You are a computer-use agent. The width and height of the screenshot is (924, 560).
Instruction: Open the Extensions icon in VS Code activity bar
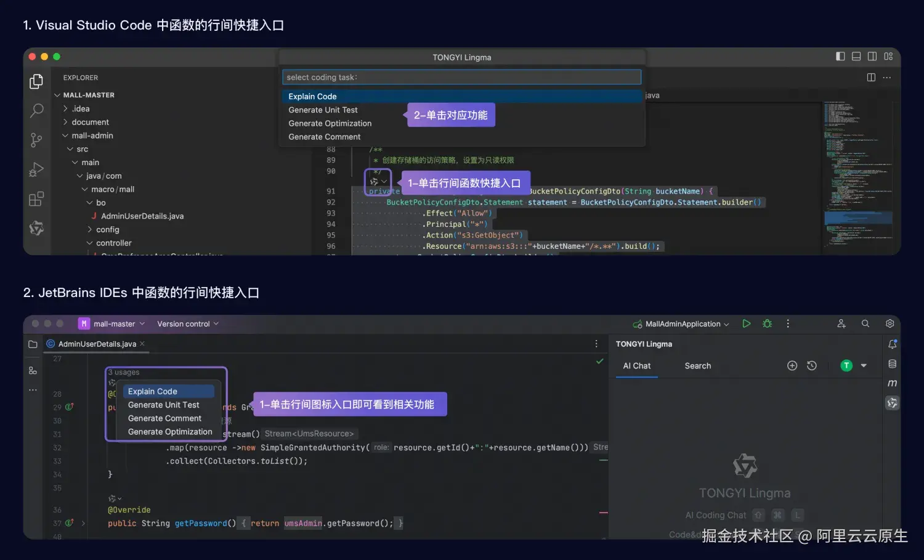tap(36, 199)
